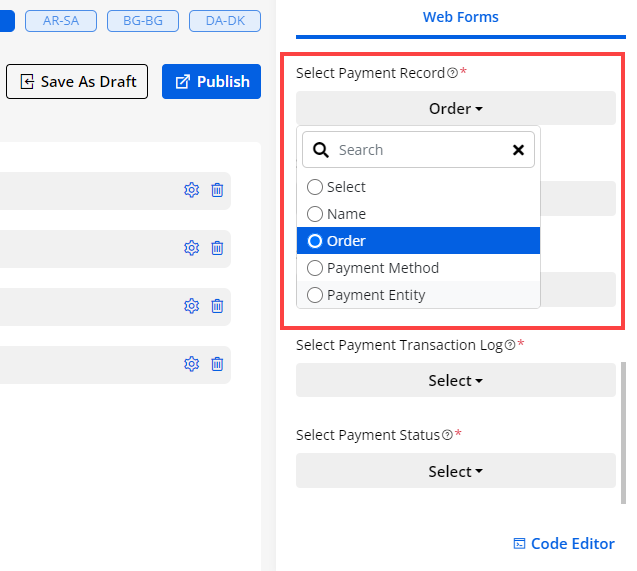Screen dimensions: 637x571
Task: Click help icon next to Payment Transaction Log
Action: [x=510, y=345]
